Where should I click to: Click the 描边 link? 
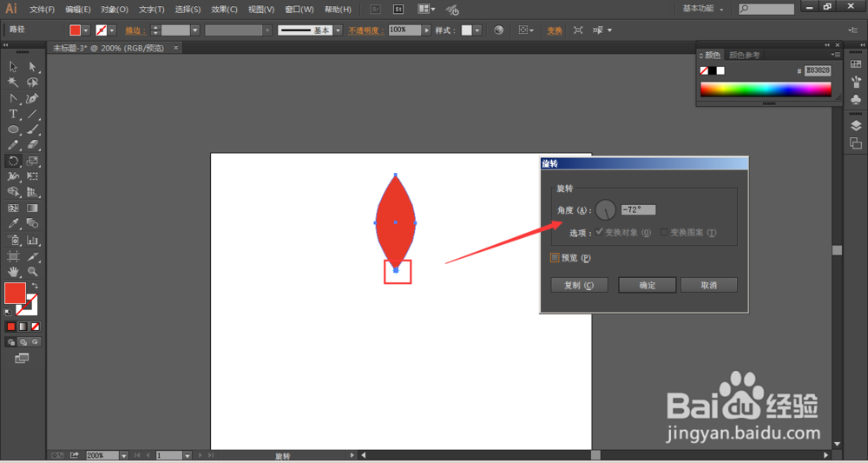pyautogui.click(x=135, y=30)
